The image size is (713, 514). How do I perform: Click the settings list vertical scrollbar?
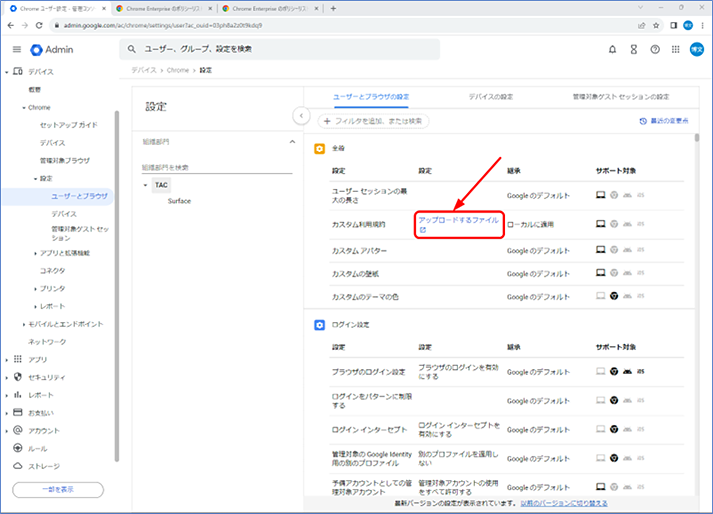click(x=697, y=138)
